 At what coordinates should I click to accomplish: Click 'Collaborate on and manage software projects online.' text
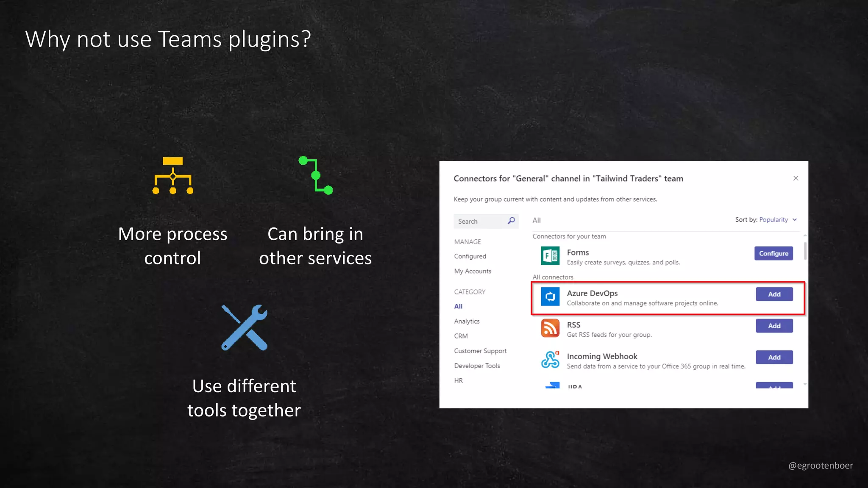click(x=643, y=303)
